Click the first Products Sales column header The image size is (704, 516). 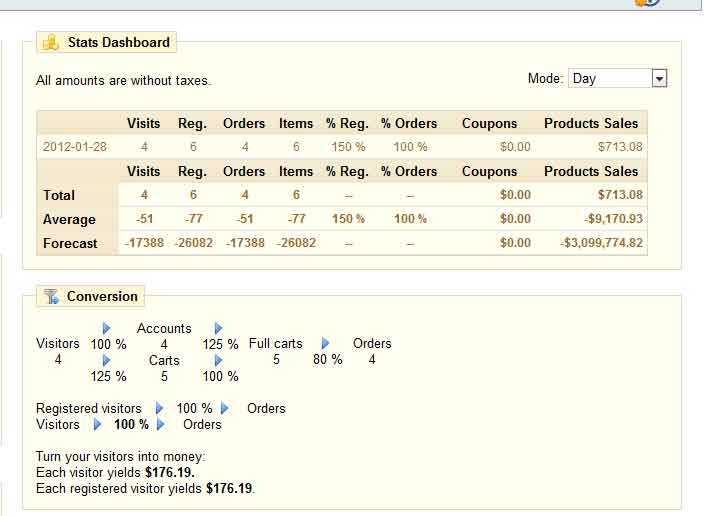pos(591,123)
